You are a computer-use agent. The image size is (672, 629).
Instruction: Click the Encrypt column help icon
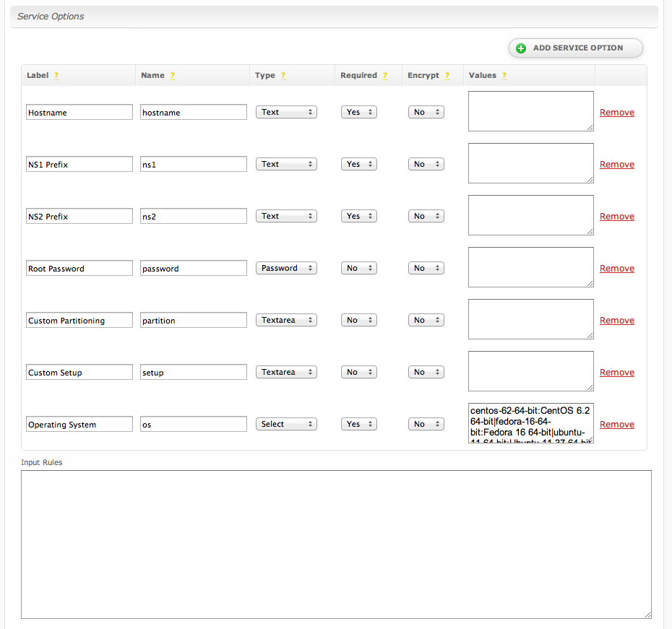pos(447,76)
